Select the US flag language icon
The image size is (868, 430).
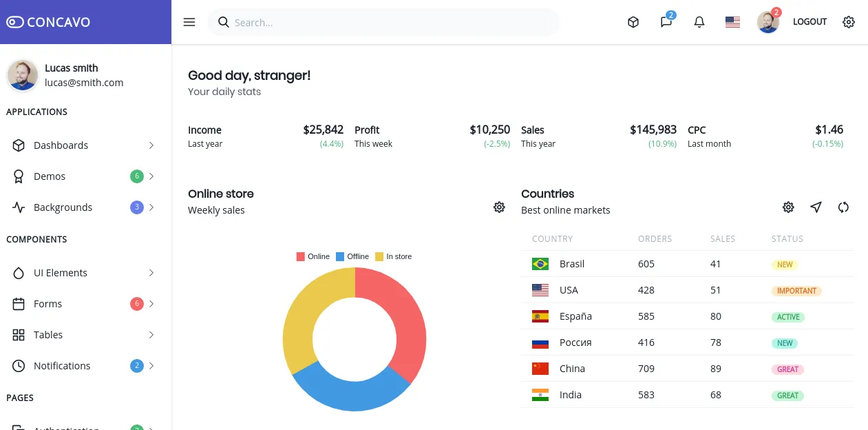tap(732, 22)
